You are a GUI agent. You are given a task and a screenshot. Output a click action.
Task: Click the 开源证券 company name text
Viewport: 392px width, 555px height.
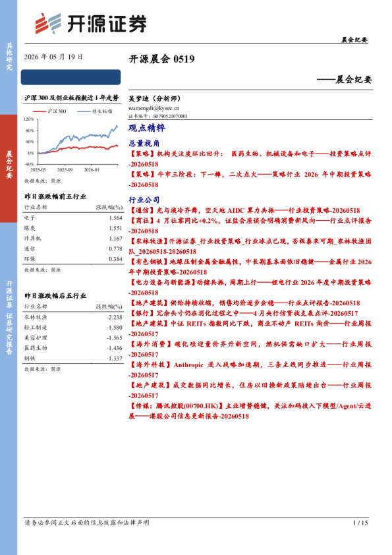(107, 24)
